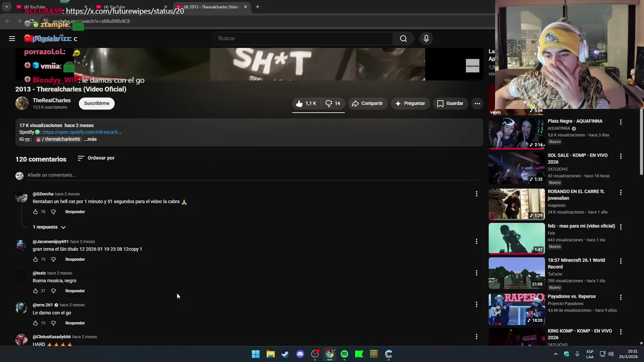This screenshot has width=644, height=362.
Task: Click the Añade un comentario field
Action: 253,175
